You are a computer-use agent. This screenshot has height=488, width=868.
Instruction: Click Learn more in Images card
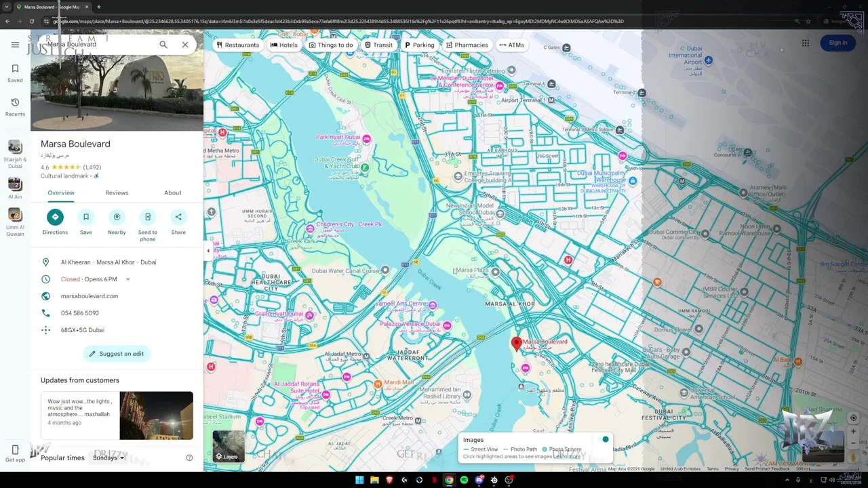[568, 456]
